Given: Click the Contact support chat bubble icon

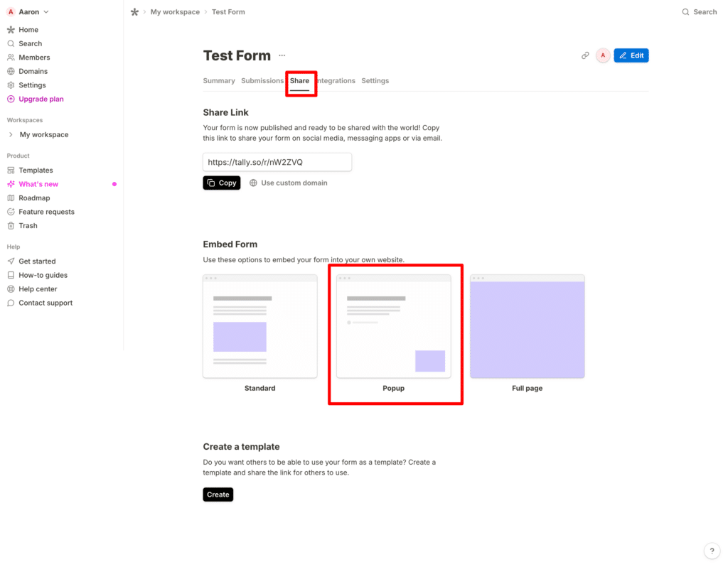Looking at the screenshot, I should click(11, 303).
